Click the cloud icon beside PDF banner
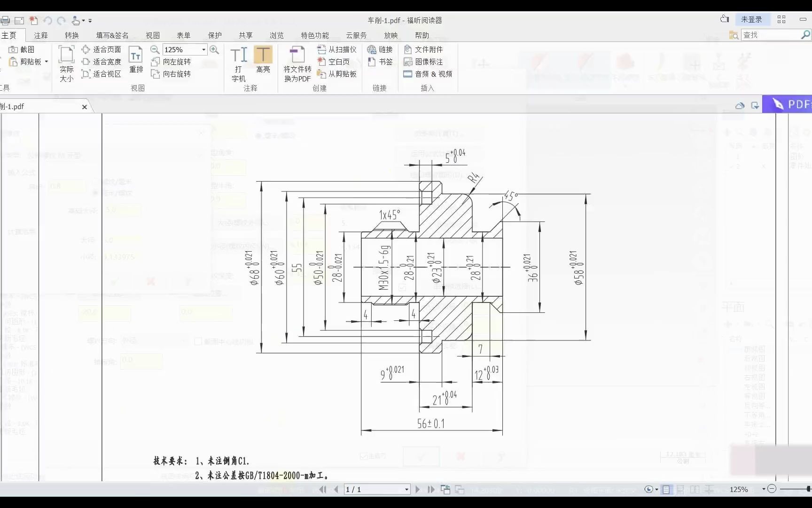The image size is (812, 508). (x=740, y=105)
